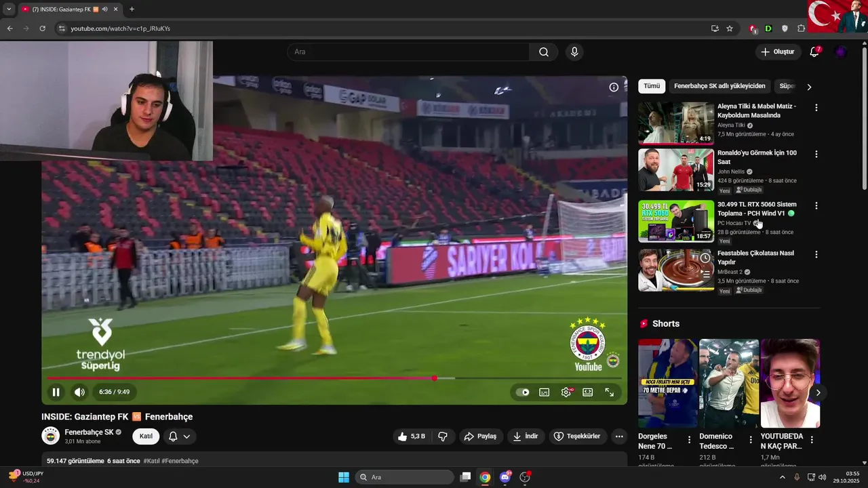The image size is (868, 488).
Task: Select the Fenerbahçe SK adlı yükleyiciden chip
Action: pyautogui.click(x=719, y=86)
